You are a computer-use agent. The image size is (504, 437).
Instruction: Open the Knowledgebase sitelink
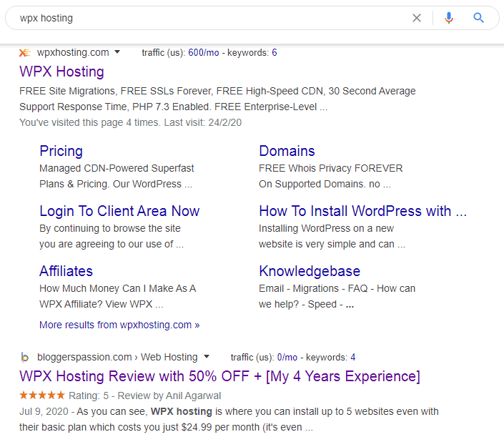[310, 271]
